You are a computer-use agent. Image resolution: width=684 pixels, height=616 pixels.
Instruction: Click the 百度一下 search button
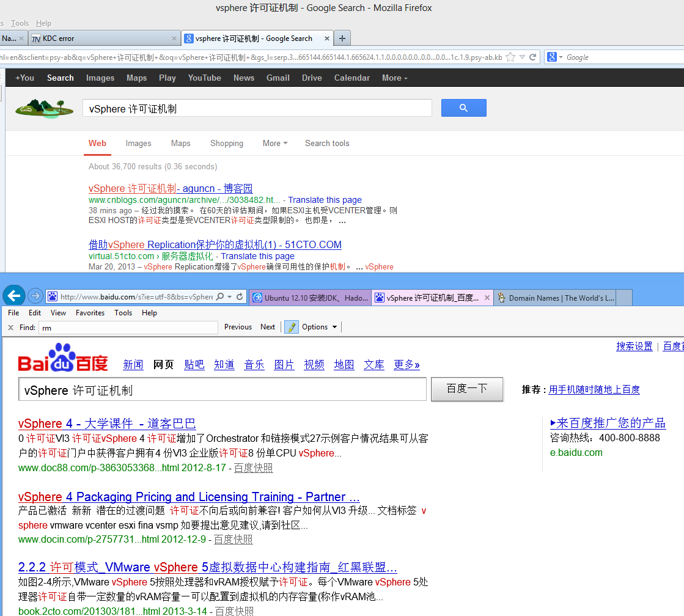pos(467,389)
